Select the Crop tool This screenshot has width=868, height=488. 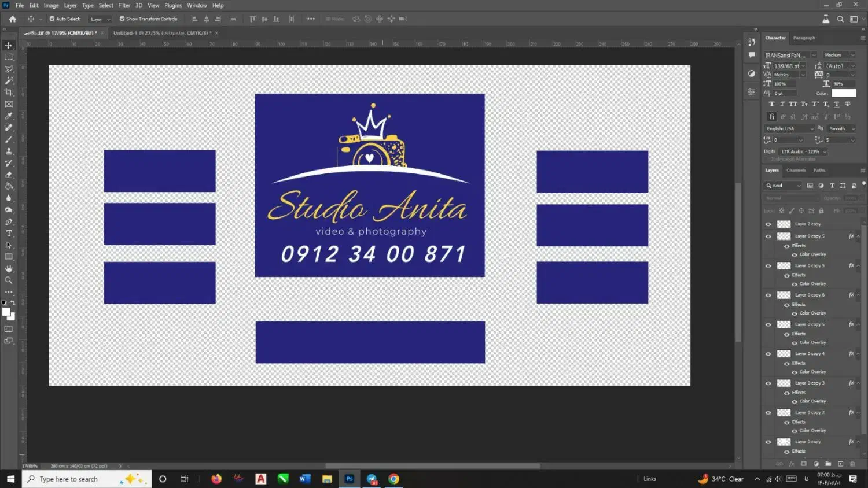[x=9, y=93]
